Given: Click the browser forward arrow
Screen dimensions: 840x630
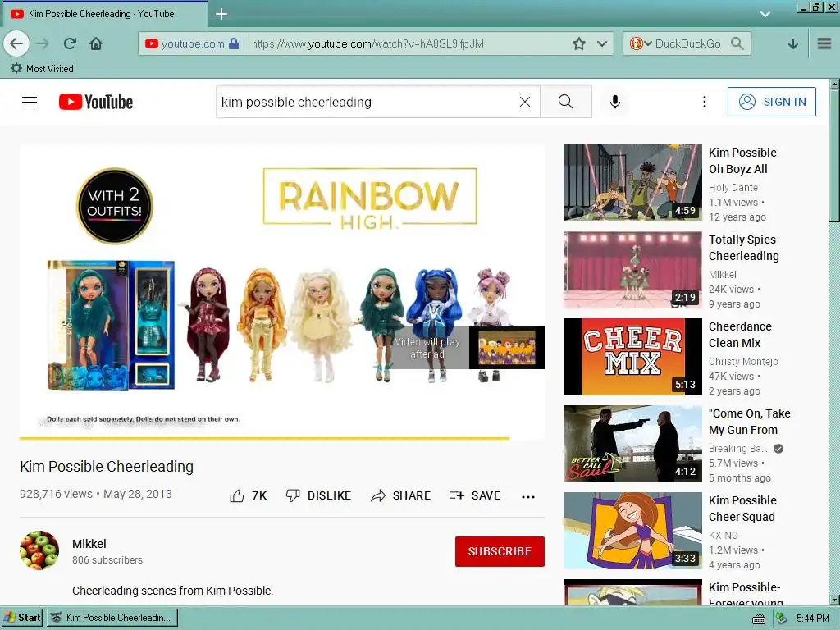Looking at the screenshot, I should click(43, 43).
